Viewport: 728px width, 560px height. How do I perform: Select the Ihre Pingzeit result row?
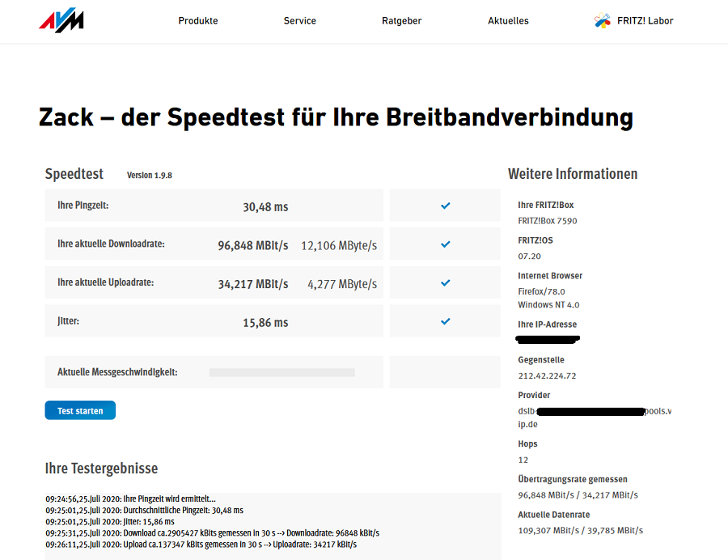[214, 205]
